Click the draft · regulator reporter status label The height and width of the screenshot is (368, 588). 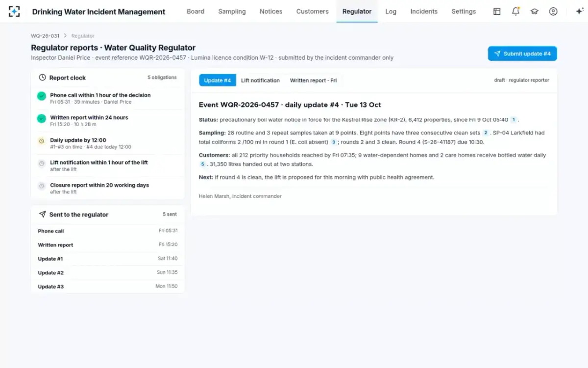pos(522,80)
